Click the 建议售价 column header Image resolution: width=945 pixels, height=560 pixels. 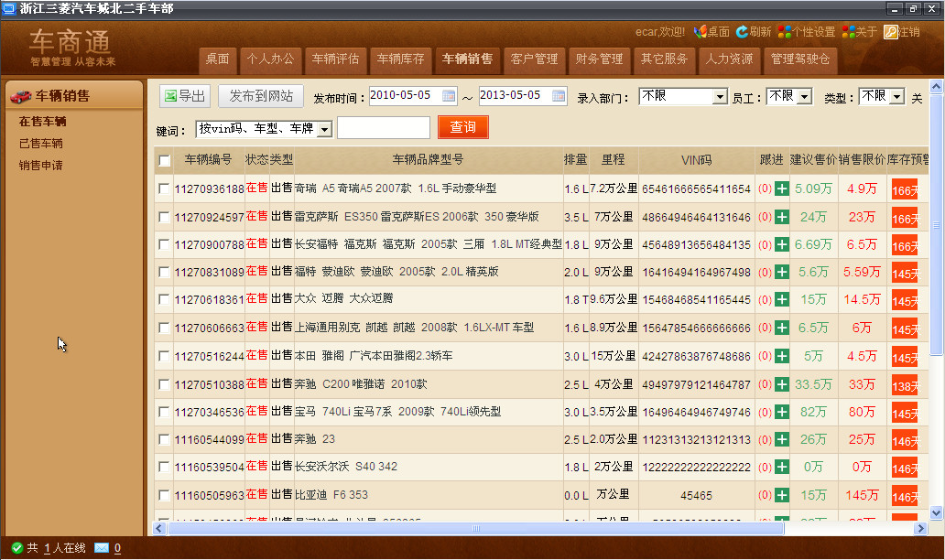pyautogui.click(x=813, y=159)
